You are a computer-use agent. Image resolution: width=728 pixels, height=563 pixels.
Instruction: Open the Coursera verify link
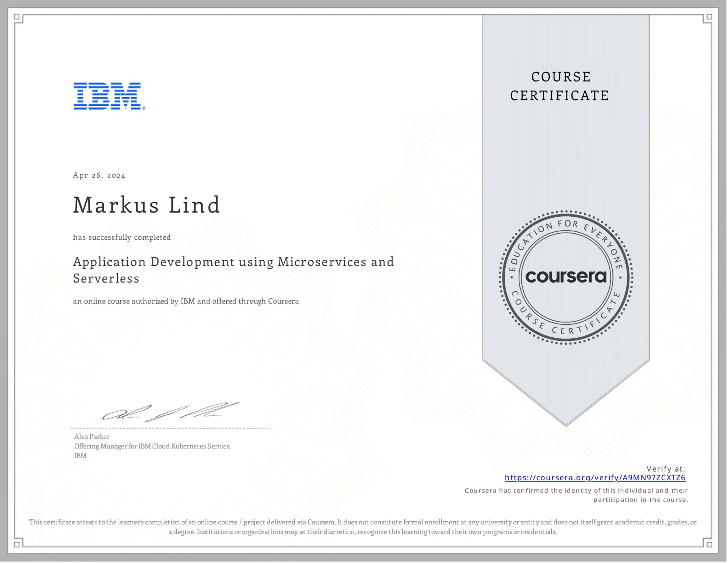(596, 478)
